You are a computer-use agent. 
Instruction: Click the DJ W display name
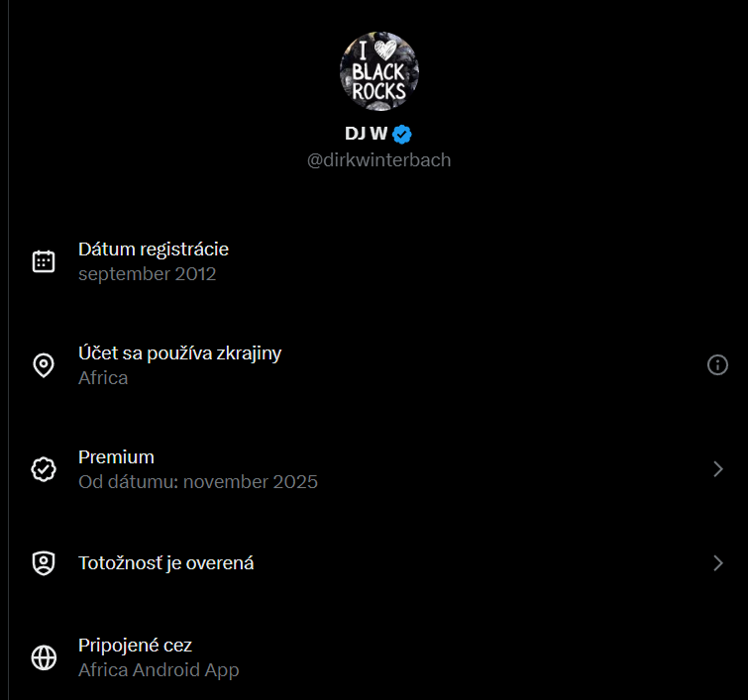[x=366, y=134]
